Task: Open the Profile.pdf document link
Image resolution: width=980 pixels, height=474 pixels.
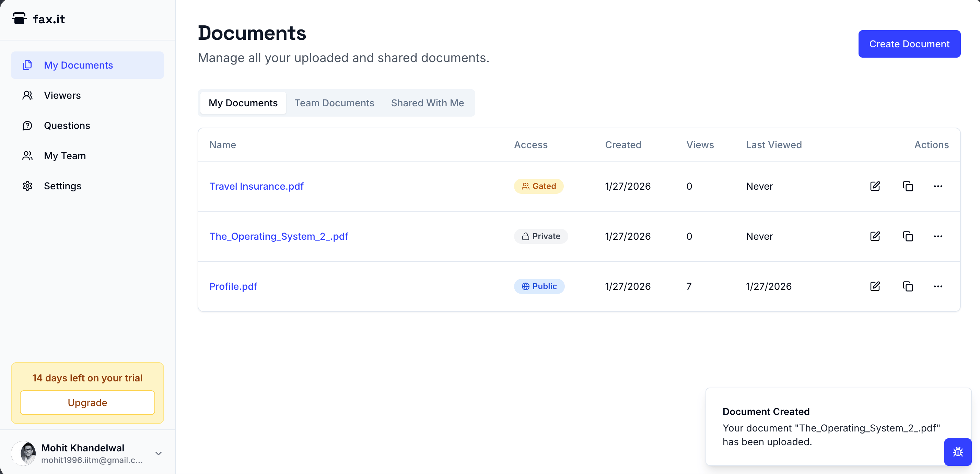Action: pyautogui.click(x=233, y=286)
